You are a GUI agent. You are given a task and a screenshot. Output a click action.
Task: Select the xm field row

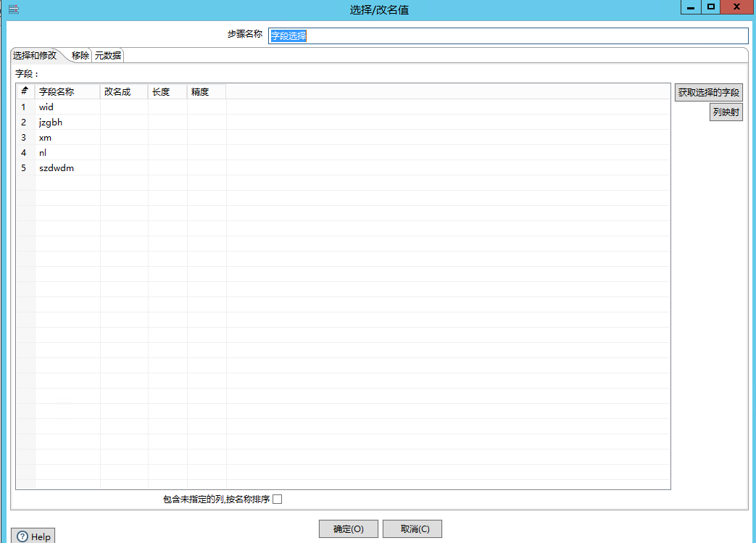tap(343, 138)
